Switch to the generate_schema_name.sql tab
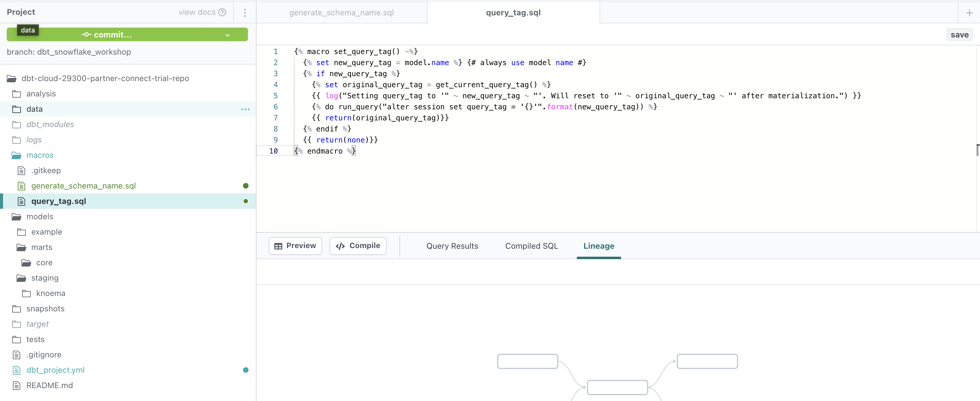Viewport: 980px width, 401px height. tap(341, 12)
